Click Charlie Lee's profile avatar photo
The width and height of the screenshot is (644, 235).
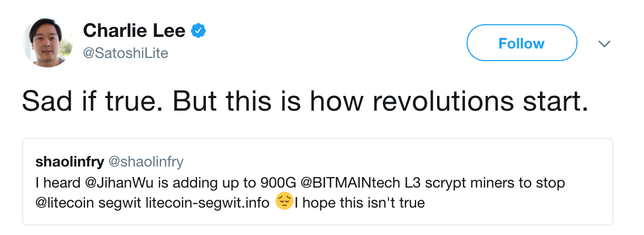48,42
